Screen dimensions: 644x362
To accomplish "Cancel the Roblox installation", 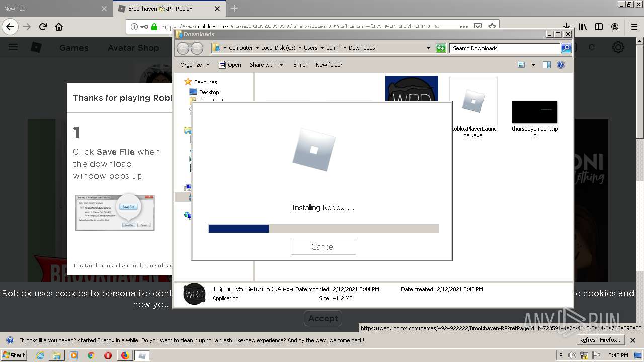I will coord(323,246).
